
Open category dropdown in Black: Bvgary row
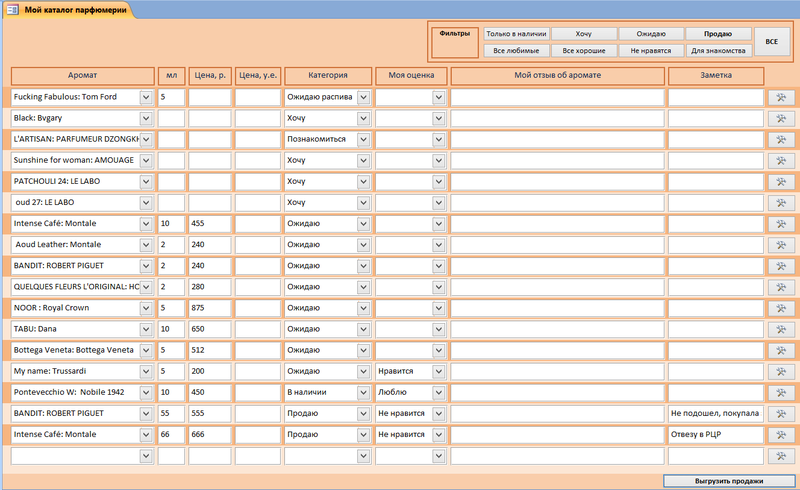tap(363, 118)
